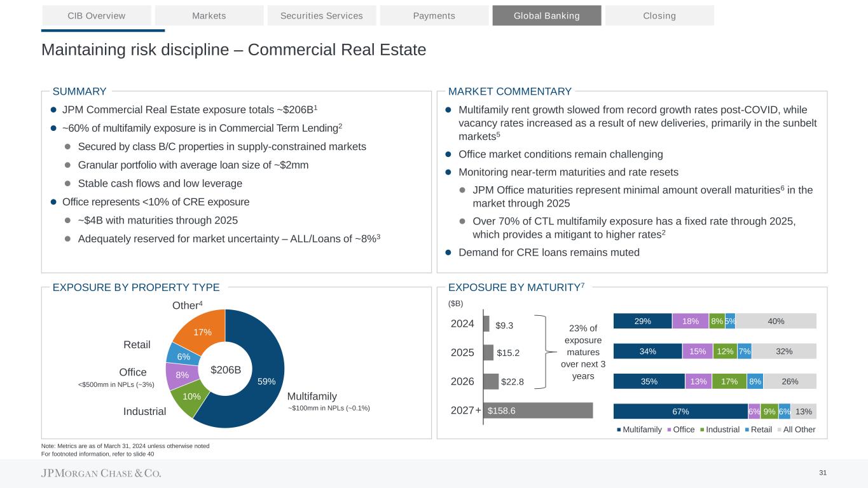Click the 26% All Other segment
This screenshot has height=488, width=868.
(790, 381)
